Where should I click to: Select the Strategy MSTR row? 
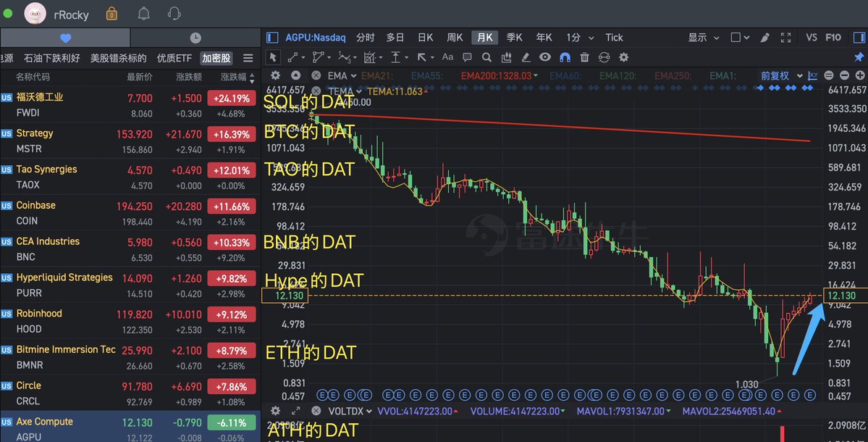coord(130,141)
